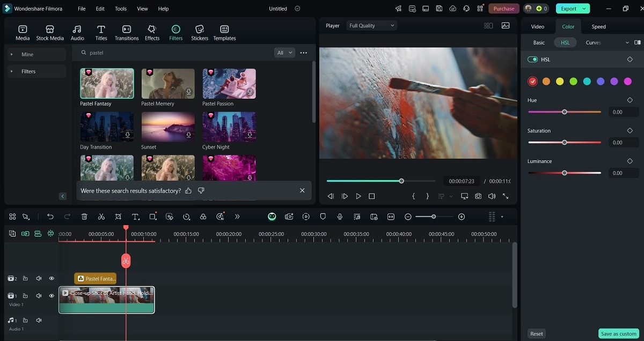Undo the last edit in timeline toolbar
Screen dimensions: 644x341
coord(50,217)
